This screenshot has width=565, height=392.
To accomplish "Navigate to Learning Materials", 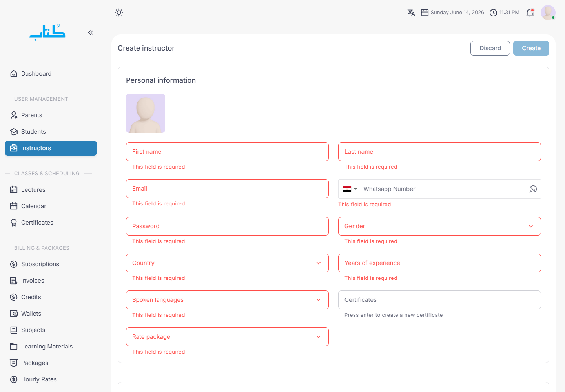I will (x=51, y=347).
